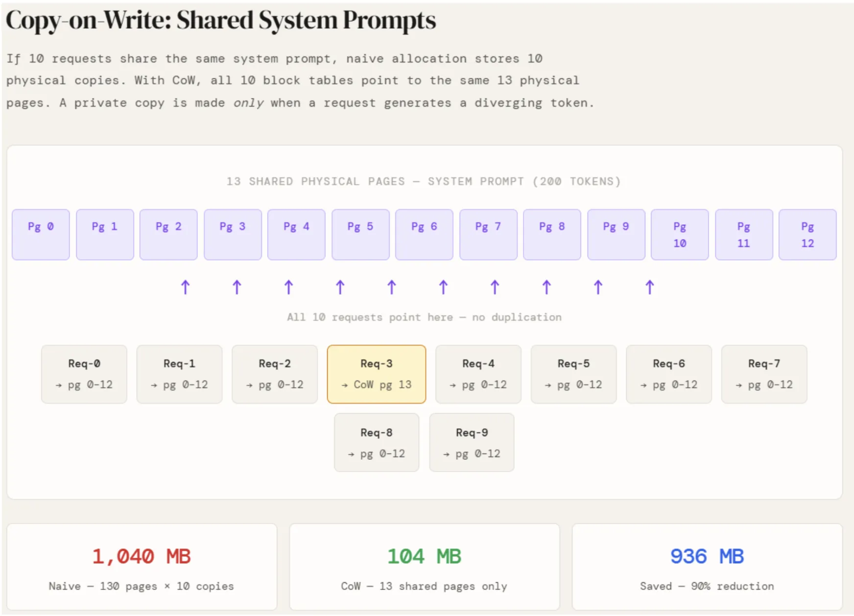The width and height of the screenshot is (854, 616).
Task: Click the first purple up arrow
Action: pos(185,287)
